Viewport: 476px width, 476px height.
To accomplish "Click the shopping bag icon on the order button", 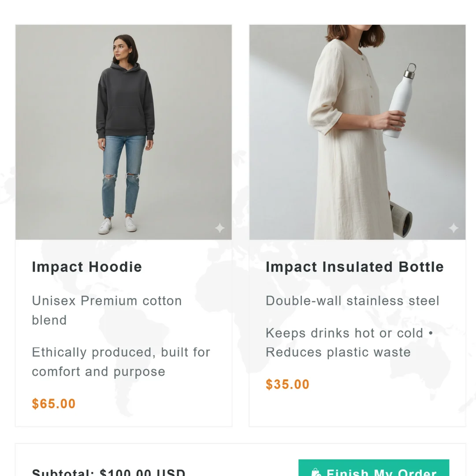I will [x=316, y=472].
